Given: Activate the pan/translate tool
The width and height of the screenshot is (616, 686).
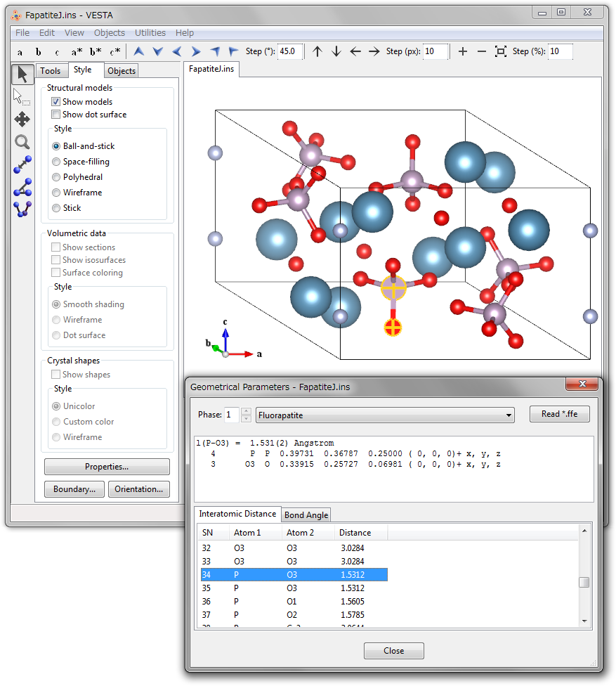Looking at the screenshot, I should [x=22, y=119].
